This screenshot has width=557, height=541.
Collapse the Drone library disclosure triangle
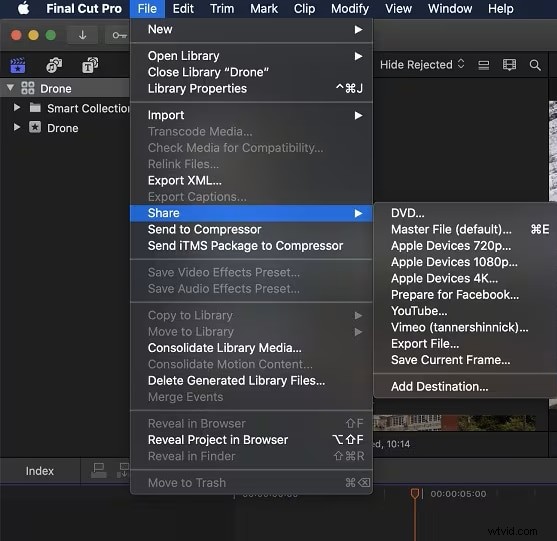click(x=10, y=87)
